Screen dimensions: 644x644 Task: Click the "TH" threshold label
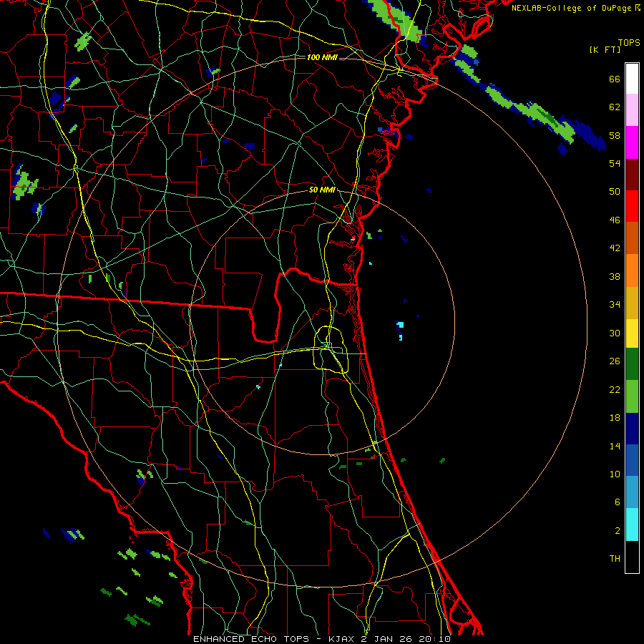[615, 559]
